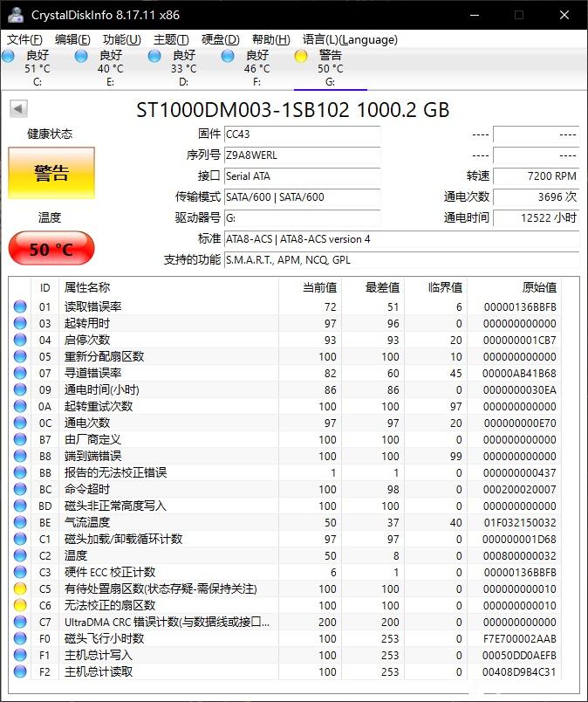Click yellow warning icon for C5 有待处置扇区数
Viewport: 588px width, 702px height.
point(20,588)
